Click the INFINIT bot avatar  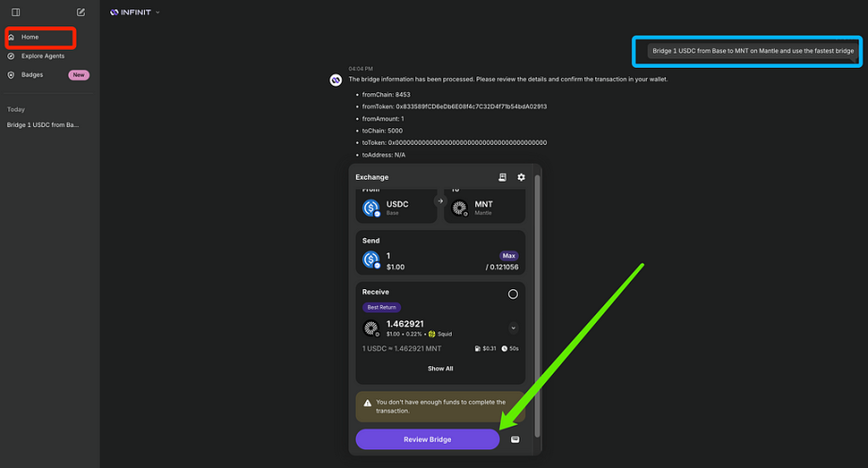pos(335,80)
